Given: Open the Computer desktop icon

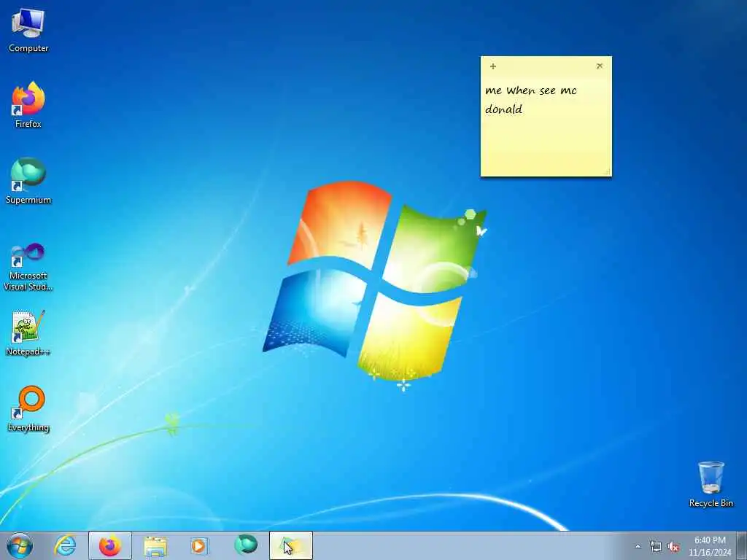Looking at the screenshot, I should [28, 31].
